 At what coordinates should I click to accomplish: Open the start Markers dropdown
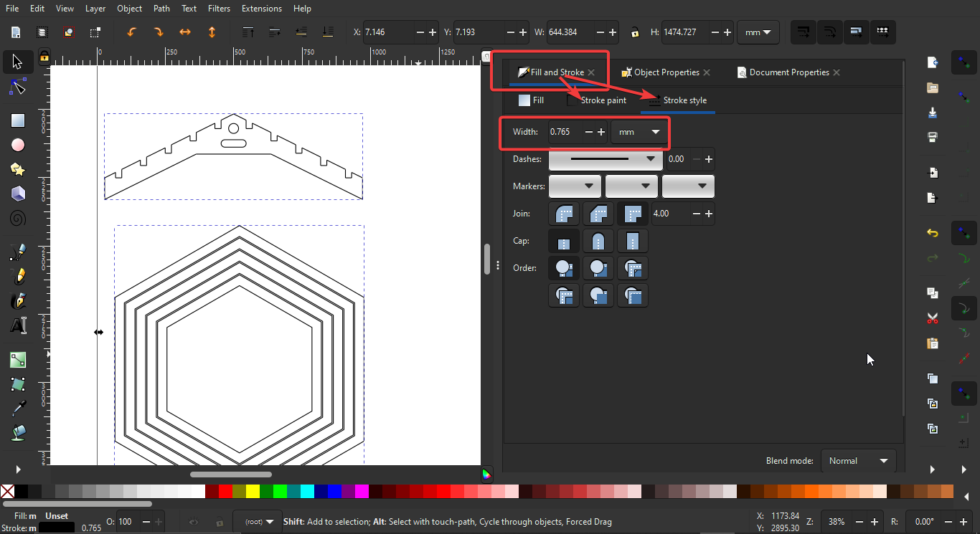click(575, 186)
